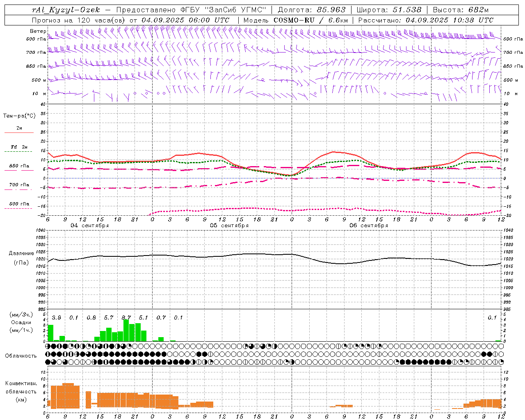Select the Тем-ра(°C) axis label

pyautogui.click(x=19, y=116)
